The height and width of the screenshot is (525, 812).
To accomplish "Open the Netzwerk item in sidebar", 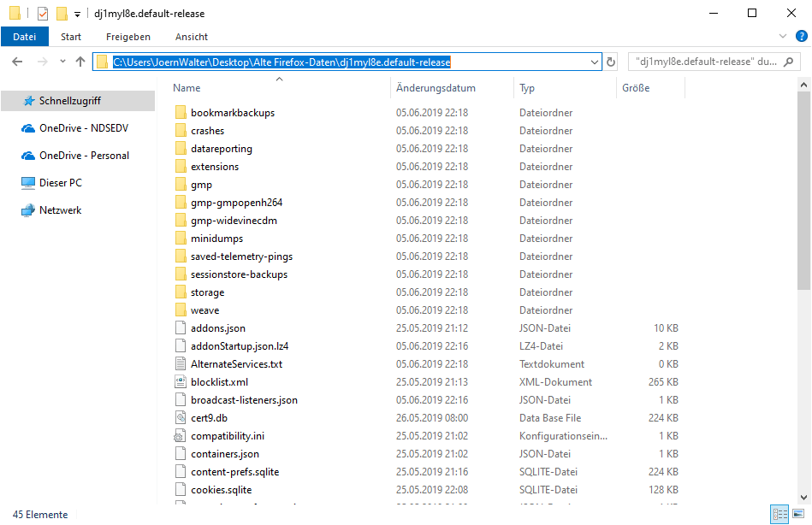I will [60, 210].
